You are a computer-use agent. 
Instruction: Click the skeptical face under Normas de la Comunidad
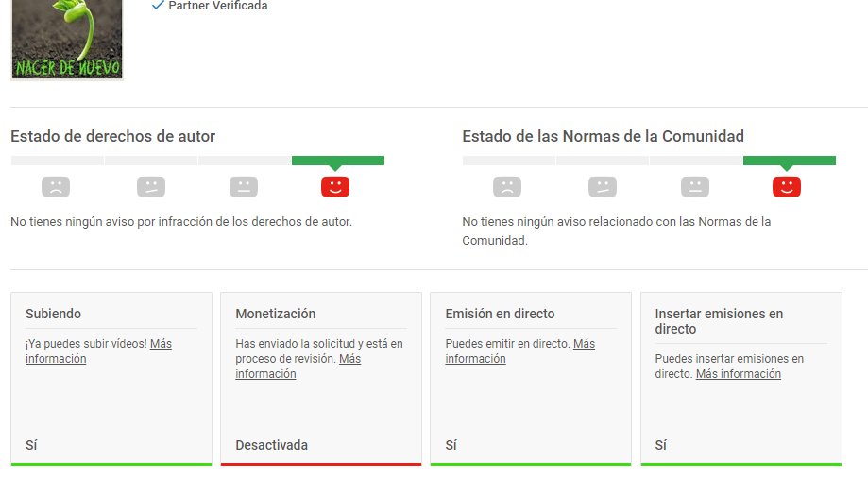pos(603,187)
